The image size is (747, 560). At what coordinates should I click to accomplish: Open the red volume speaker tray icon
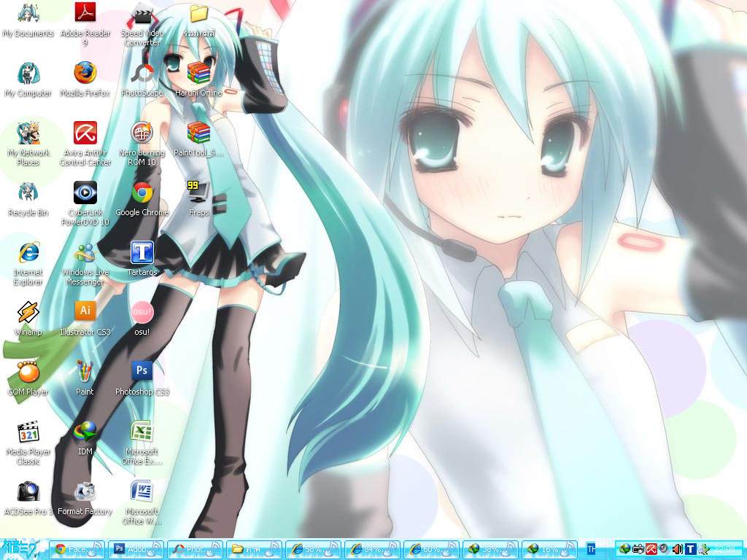pos(678,549)
